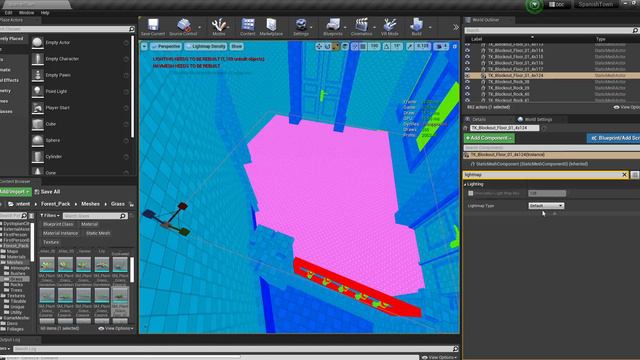Click the Add Component button
The width and height of the screenshot is (640, 360).
pos(489,138)
